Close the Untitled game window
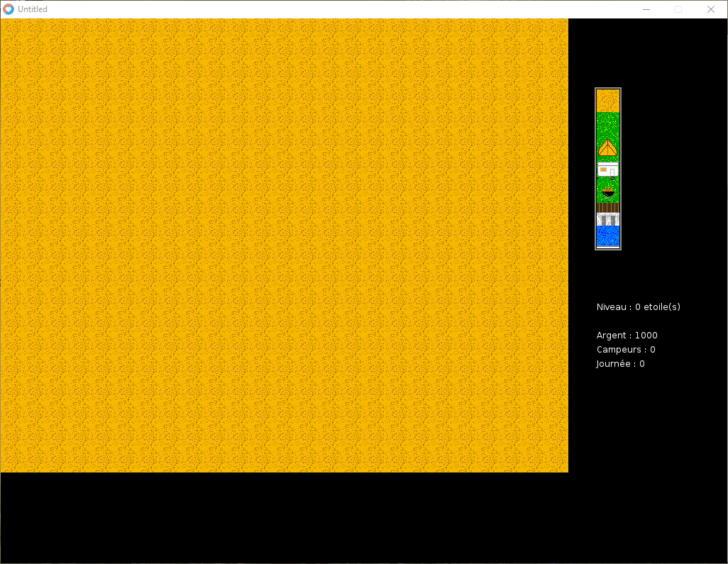The image size is (728, 564). pos(711,9)
